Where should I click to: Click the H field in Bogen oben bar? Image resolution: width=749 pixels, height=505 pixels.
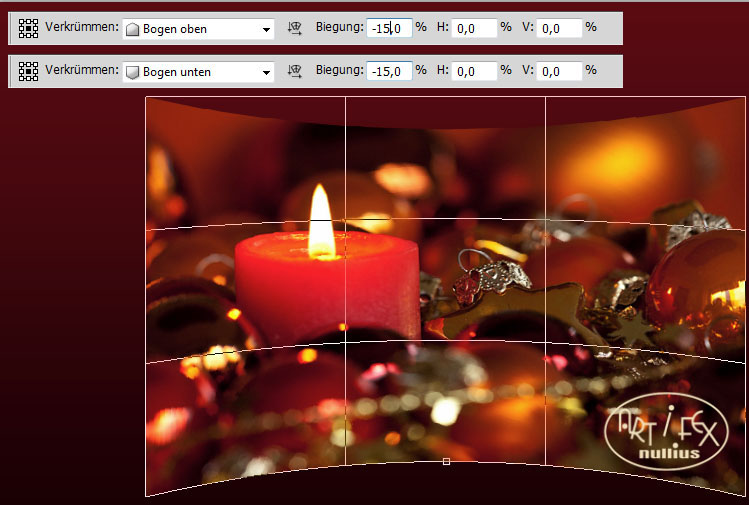click(474, 28)
